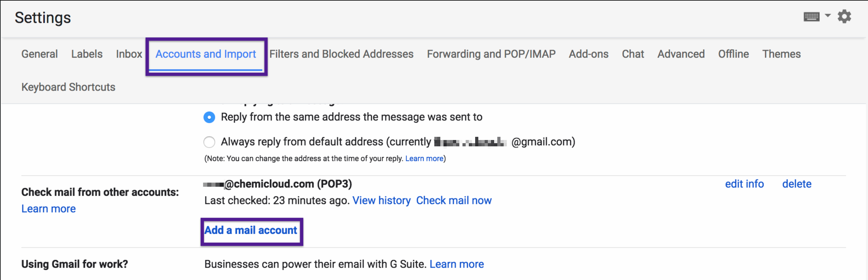The width and height of the screenshot is (868, 280).
Task: Go to the Inbox settings tab
Action: point(129,54)
